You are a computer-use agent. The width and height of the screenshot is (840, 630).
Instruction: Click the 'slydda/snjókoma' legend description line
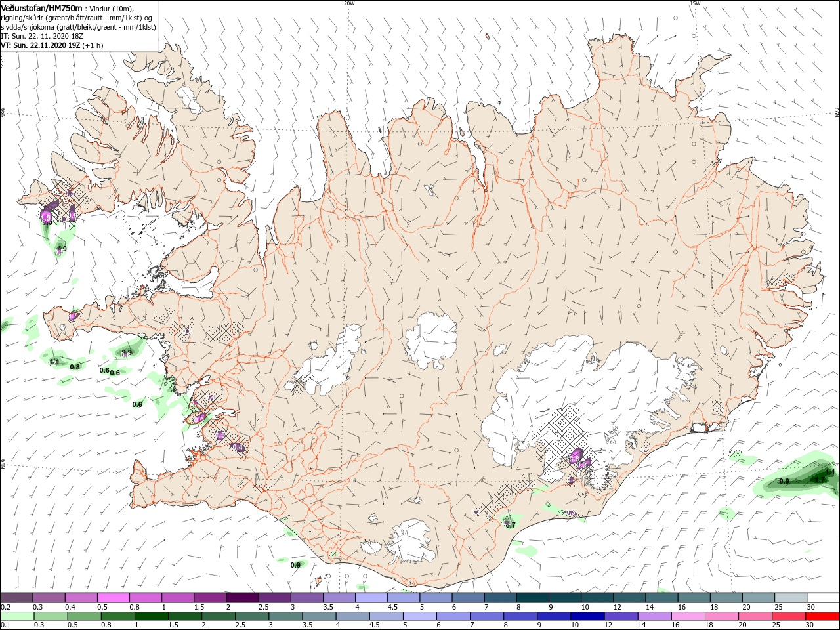coord(78,27)
